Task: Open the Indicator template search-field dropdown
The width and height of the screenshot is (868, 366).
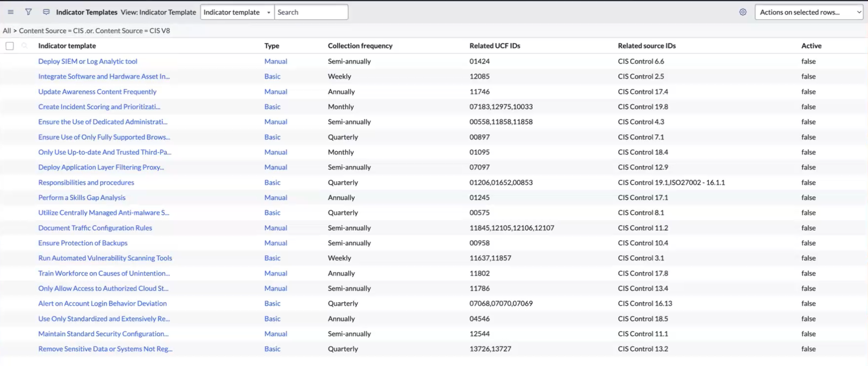Action: coord(237,12)
